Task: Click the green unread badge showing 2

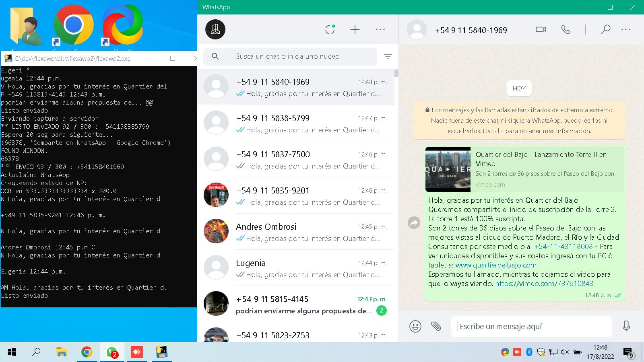Action: point(382,311)
